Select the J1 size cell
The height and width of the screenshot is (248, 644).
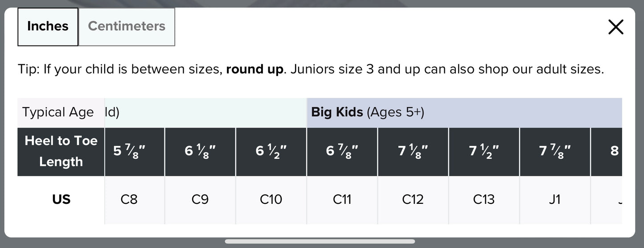[554, 199]
